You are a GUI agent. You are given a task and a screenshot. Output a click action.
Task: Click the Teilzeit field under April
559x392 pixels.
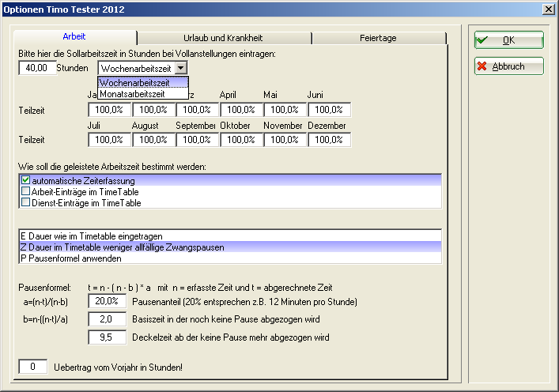pyautogui.click(x=241, y=110)
